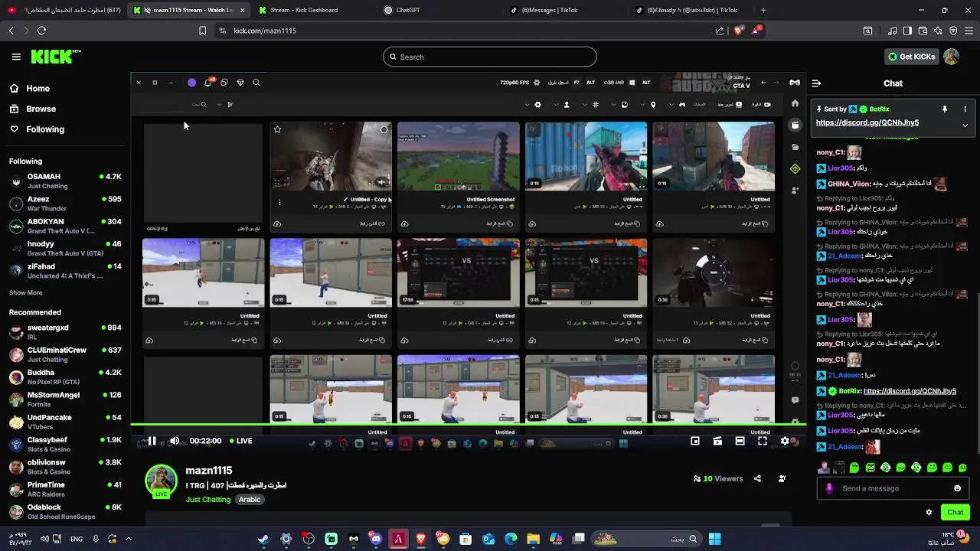
Task: Open Brave VPN shield icon
Action: 953,31
